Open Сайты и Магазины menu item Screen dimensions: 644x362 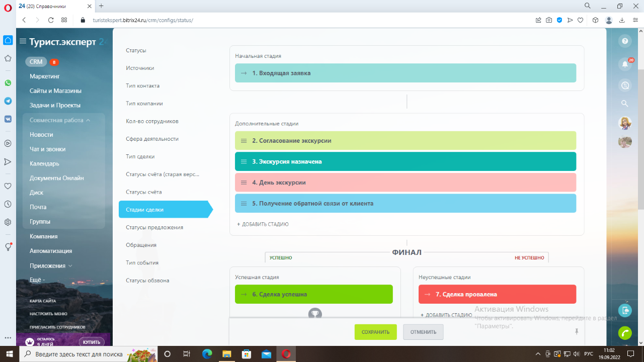(x=55, y=91)
